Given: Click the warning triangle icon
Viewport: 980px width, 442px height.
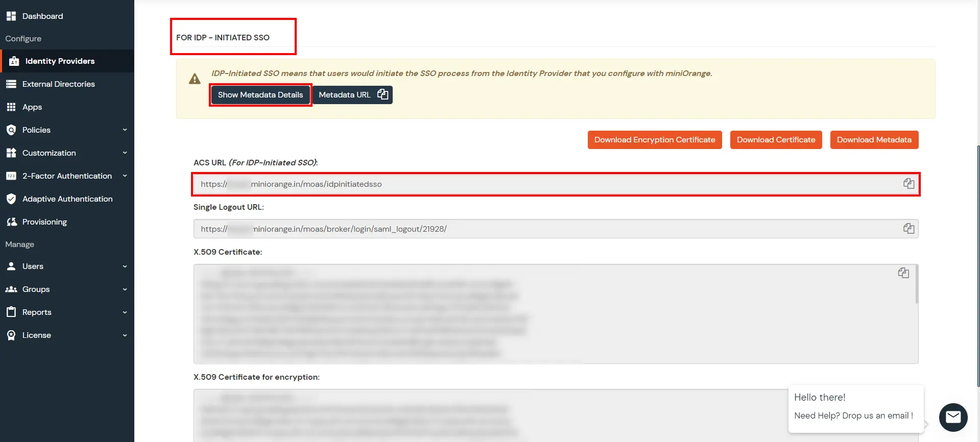Looking at the screenshot, I should (195, 79).
